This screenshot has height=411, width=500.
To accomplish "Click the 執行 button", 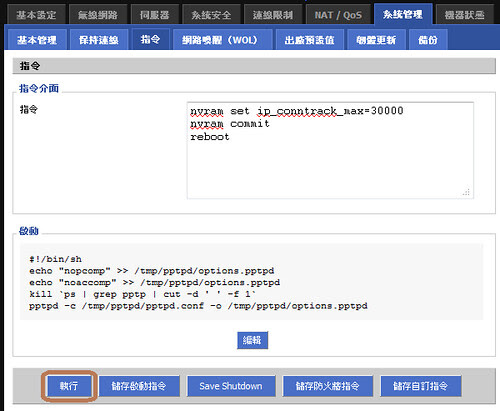I will tap(69, 386).
